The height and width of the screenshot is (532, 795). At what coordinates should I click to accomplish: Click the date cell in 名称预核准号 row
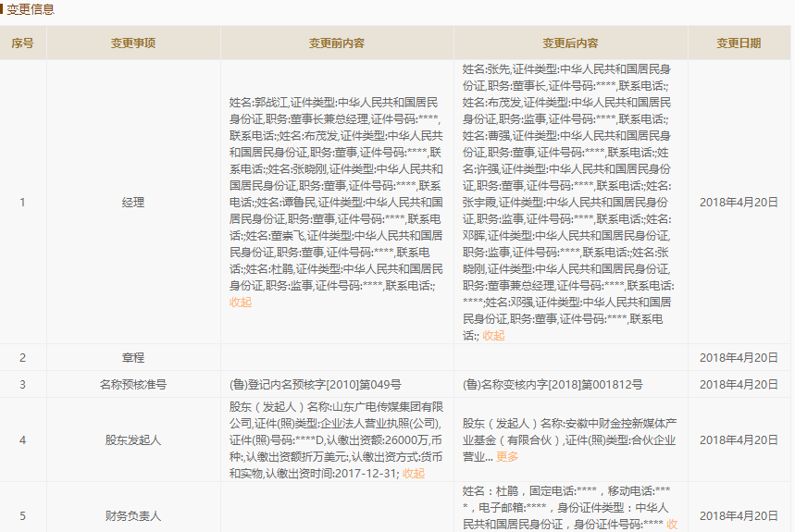click(x=739, y=385)
